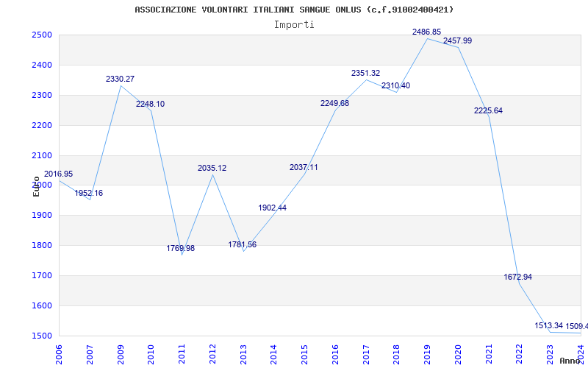588x368 pixels.
Task: Select data label 2457.99
Action: 457,40
